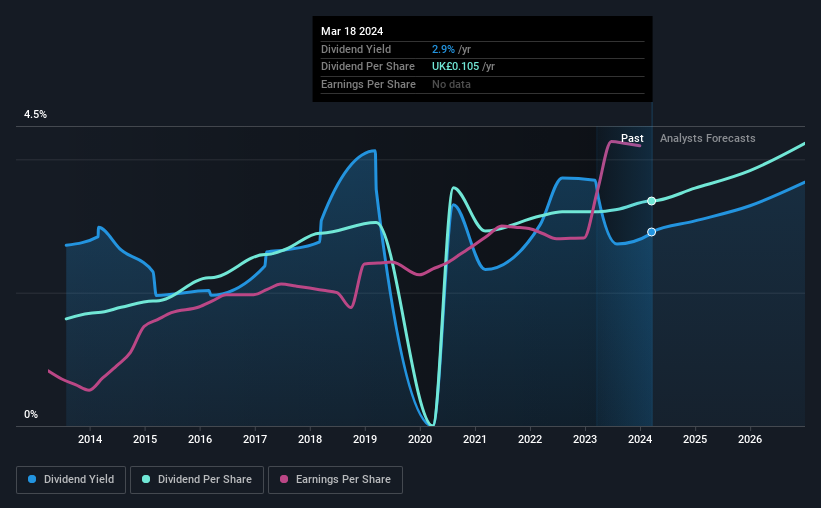This screenshot has width=821, height=508.
Task: Click the 2019 x-axis label
Action: point(365,439)
